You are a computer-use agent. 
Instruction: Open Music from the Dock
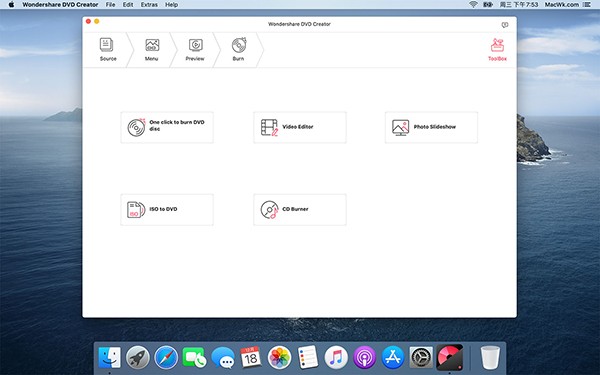point(336,357)
